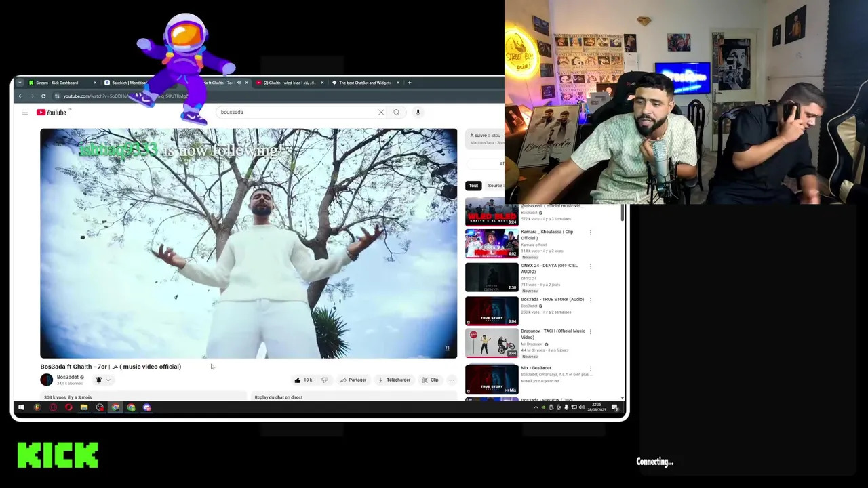
Task: Open the red Opera taskbar icon
Action: (68, 407)
